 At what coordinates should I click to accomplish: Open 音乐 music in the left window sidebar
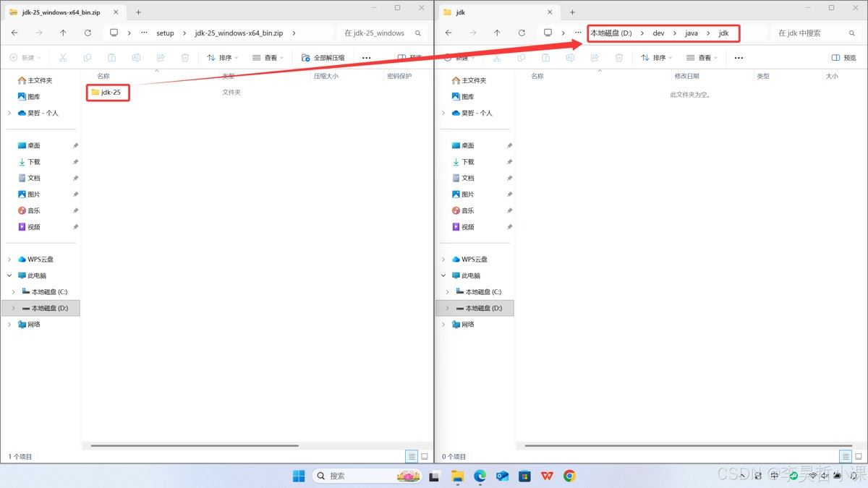point(30,210)
